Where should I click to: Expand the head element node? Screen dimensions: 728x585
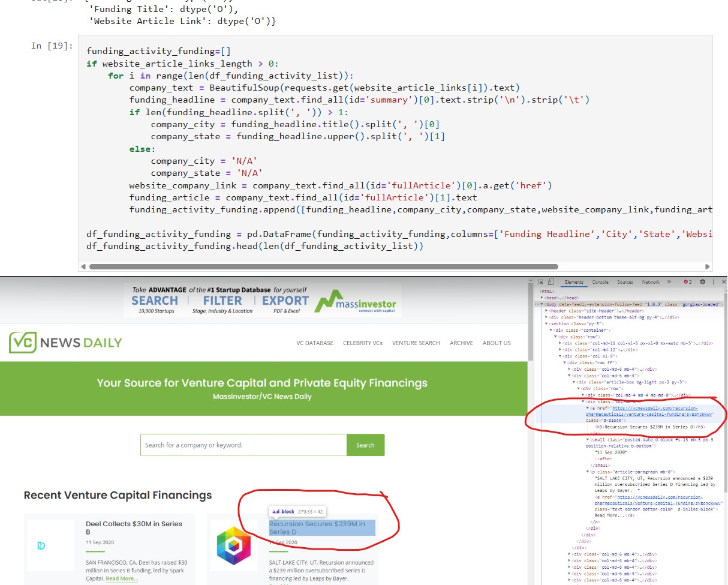[x=542, y=298]
